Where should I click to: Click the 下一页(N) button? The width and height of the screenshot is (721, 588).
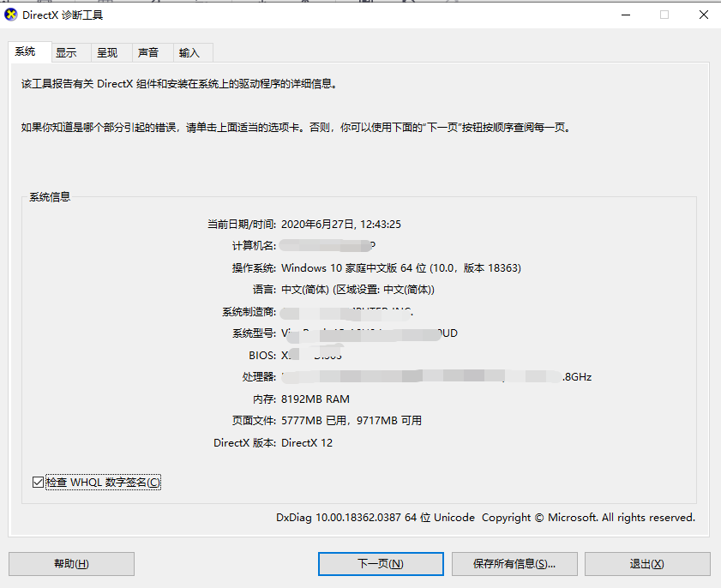click(x=381, y=564)
